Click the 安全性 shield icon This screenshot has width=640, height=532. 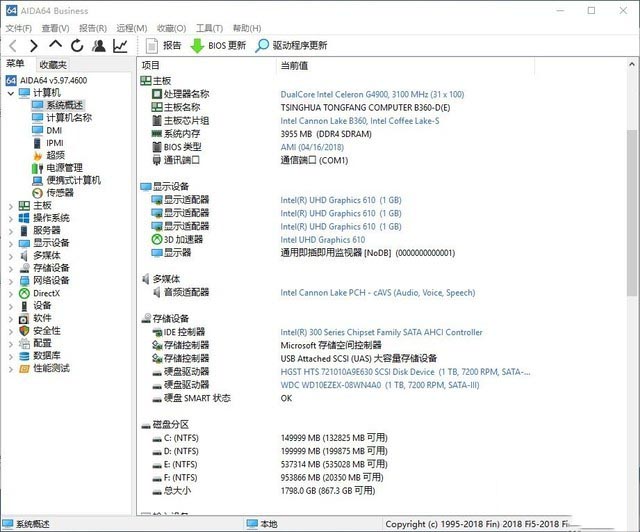click(x=24, y=331)
